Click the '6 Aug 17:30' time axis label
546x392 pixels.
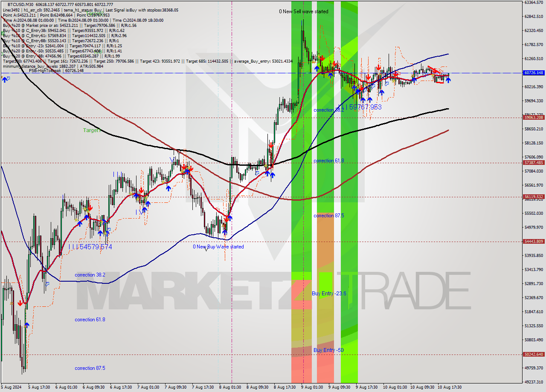point(121,387)
